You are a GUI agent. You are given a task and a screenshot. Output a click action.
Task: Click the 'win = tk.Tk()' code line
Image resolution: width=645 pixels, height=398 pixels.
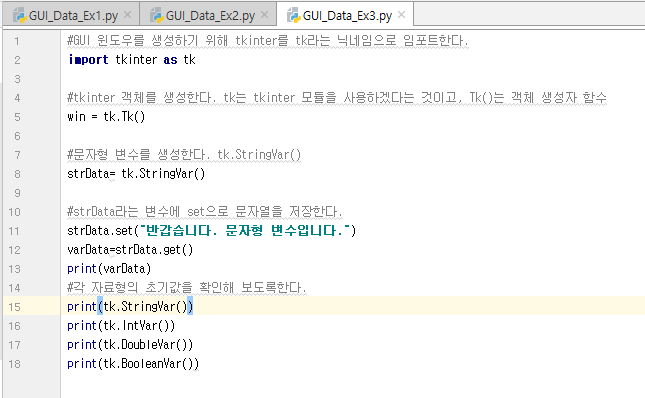pos(106,117)
